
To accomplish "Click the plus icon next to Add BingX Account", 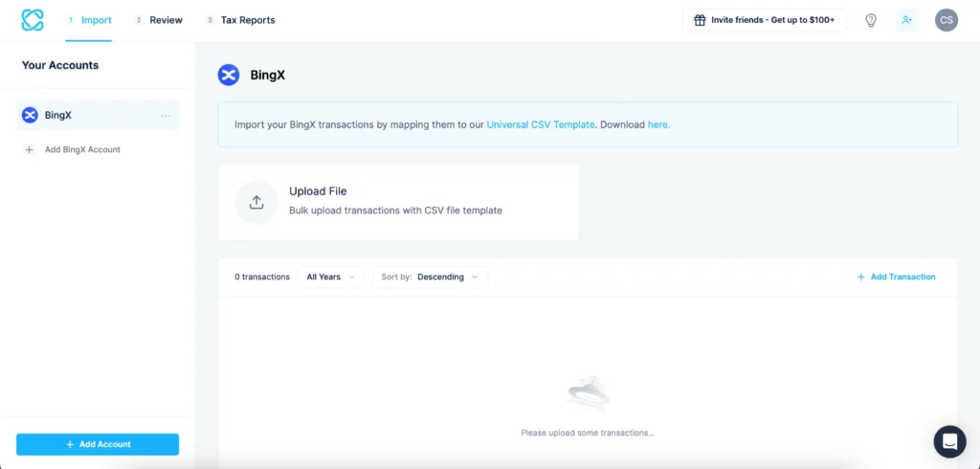I will [x=29, y=150].
